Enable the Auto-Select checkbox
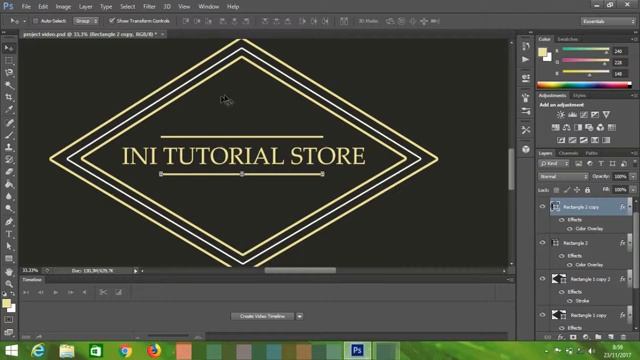 click(36, 21)
